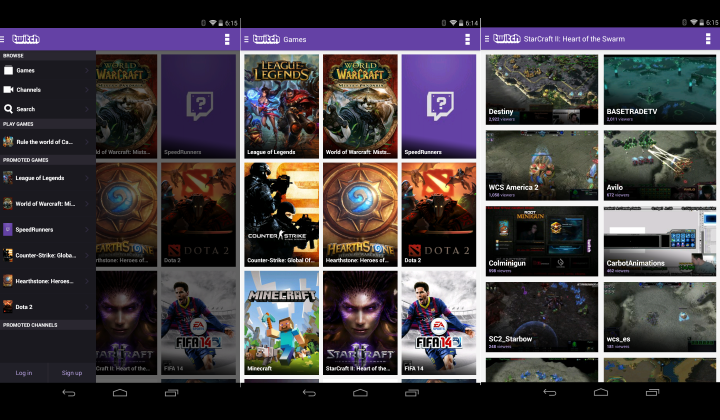720x420 pixels.
Task: Tap Android back button on middle screen
Action: coord(309,393)
